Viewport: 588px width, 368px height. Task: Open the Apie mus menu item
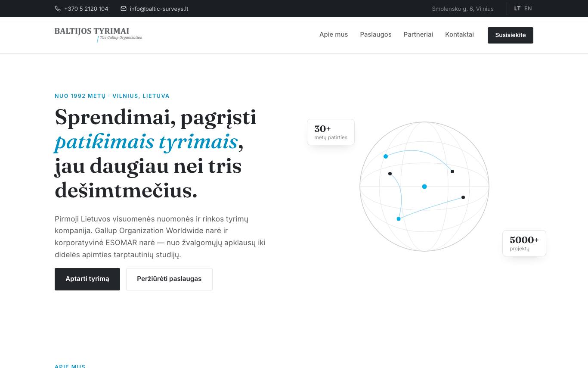point(334,34)
